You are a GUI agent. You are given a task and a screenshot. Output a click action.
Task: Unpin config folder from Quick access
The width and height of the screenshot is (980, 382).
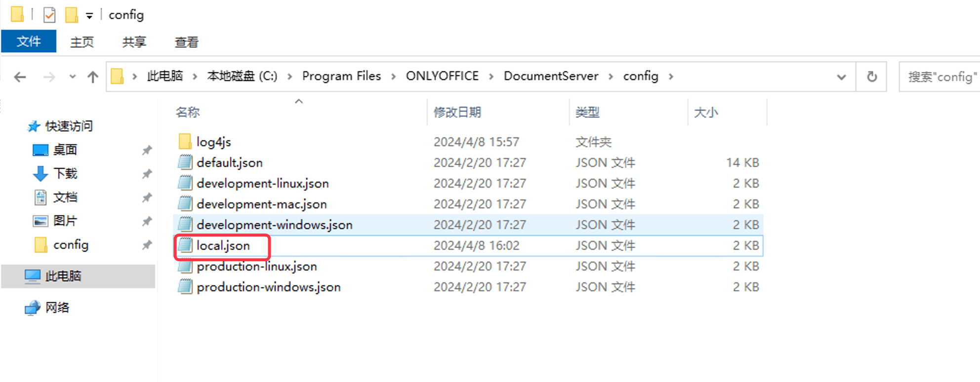click(147, 245)
